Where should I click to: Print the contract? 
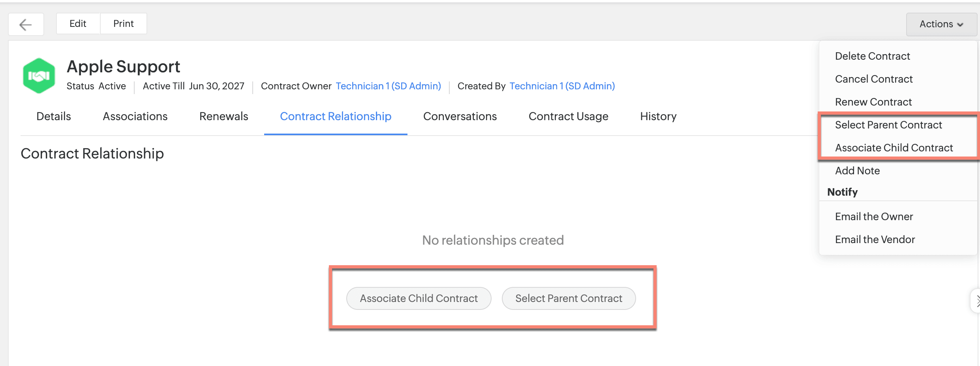click(x=123, y=24)
